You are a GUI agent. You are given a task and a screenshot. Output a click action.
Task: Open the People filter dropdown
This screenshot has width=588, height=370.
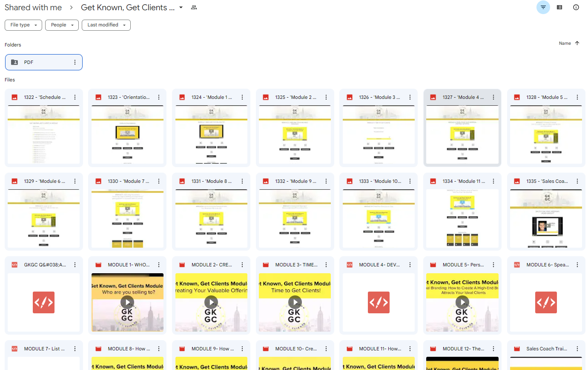coord(62,25)
